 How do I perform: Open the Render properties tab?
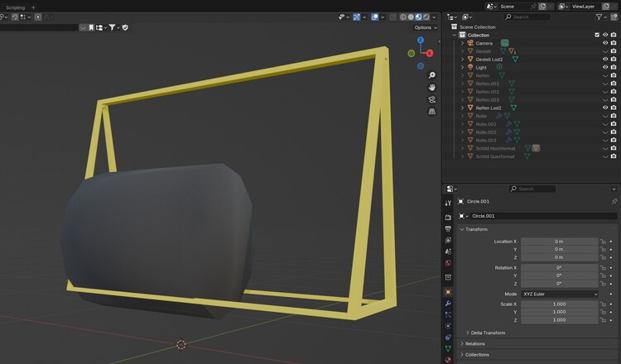click(x=448, y=218)
